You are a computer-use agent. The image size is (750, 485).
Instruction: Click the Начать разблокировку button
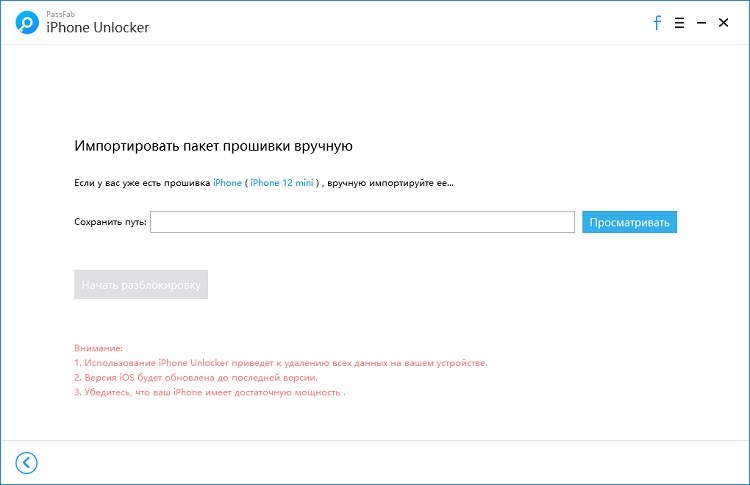(141, 285)
